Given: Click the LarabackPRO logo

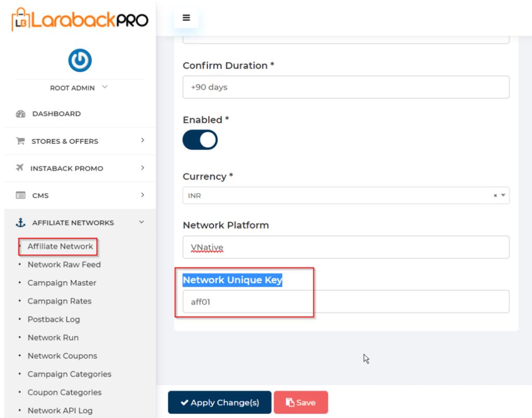Looking at the screenshot, I should [x=80, y=20].
